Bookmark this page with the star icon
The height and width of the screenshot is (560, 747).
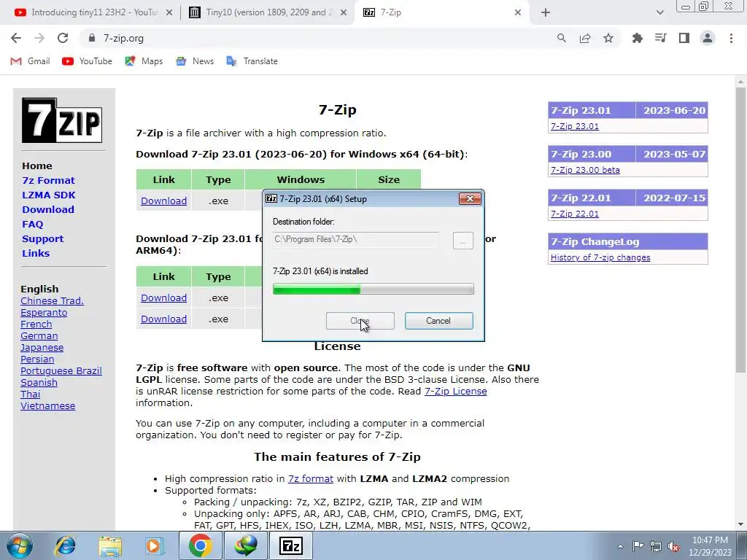[x=608, y=38]
